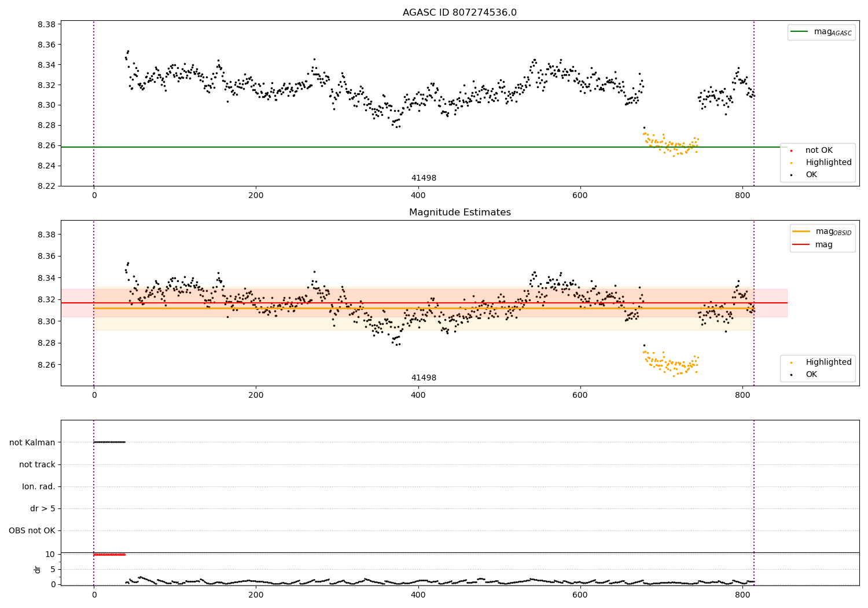Click the AGASC ID 807274536.0 plot title

[x=459, y=13]
